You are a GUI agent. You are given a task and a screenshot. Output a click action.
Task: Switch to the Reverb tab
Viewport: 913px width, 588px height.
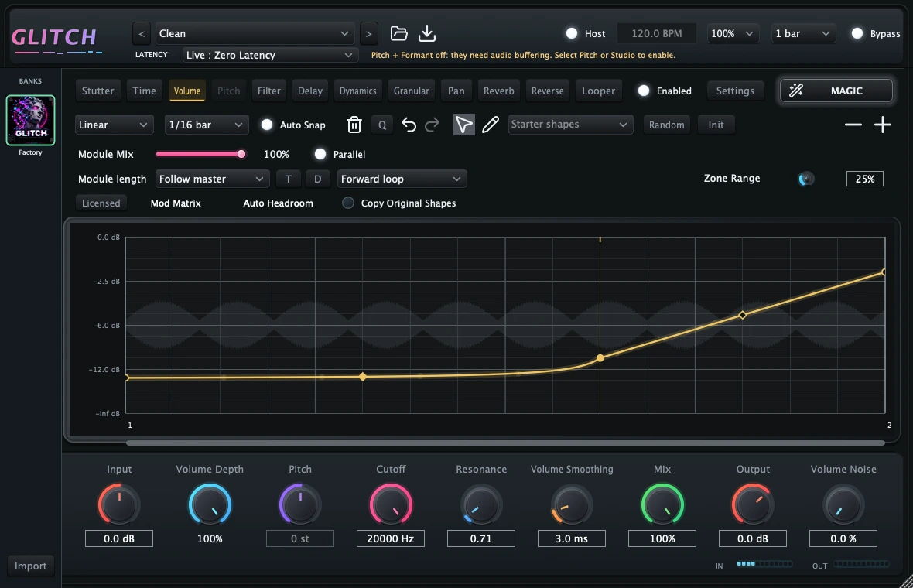tap(499, 91)
